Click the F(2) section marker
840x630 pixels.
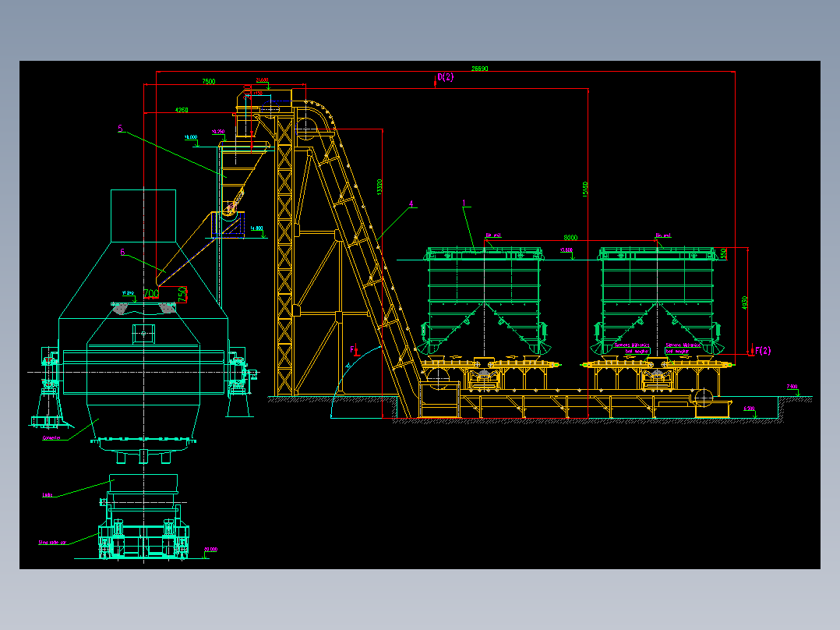pos(763,351)
